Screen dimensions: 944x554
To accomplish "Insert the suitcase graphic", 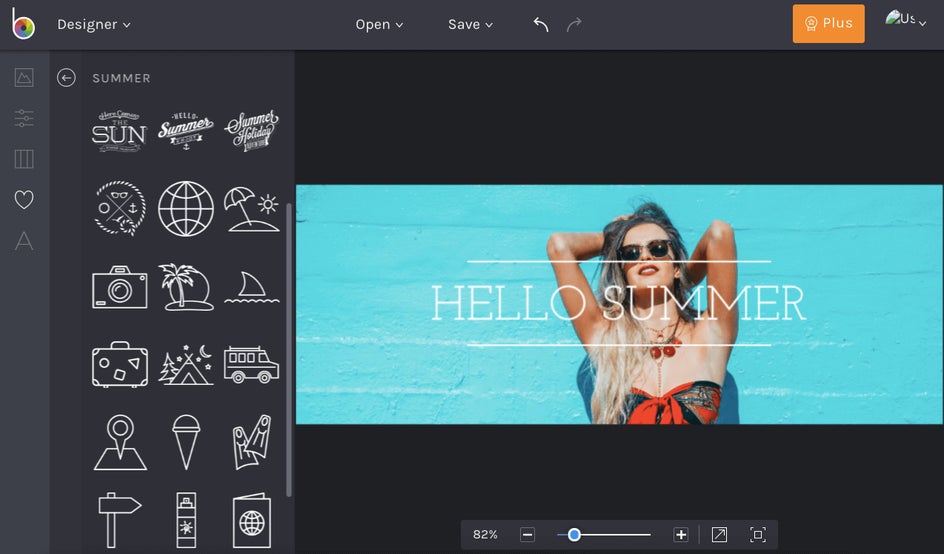I will tap(120, 364).
